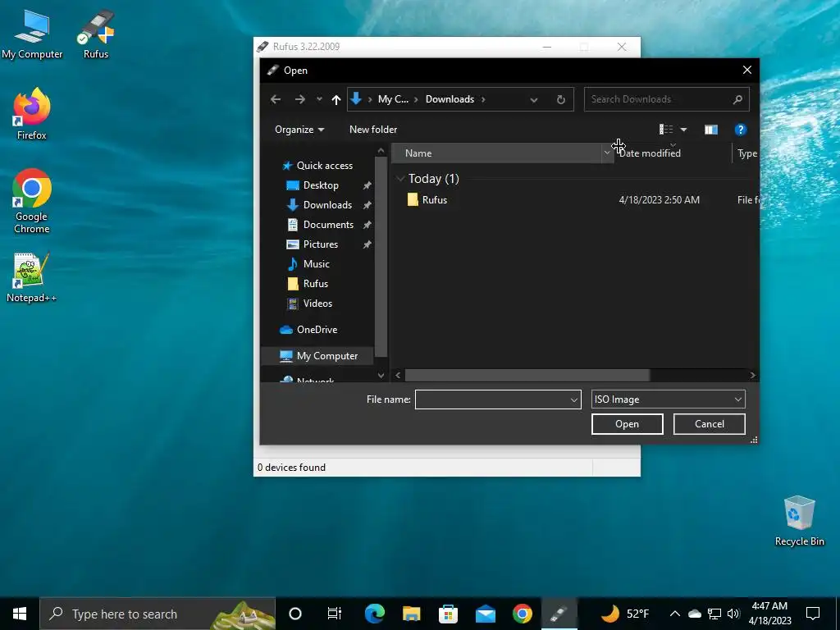The height and width of the screenshot is (630, 840).
Task: Open the volume control in tray
Action: 733,614
